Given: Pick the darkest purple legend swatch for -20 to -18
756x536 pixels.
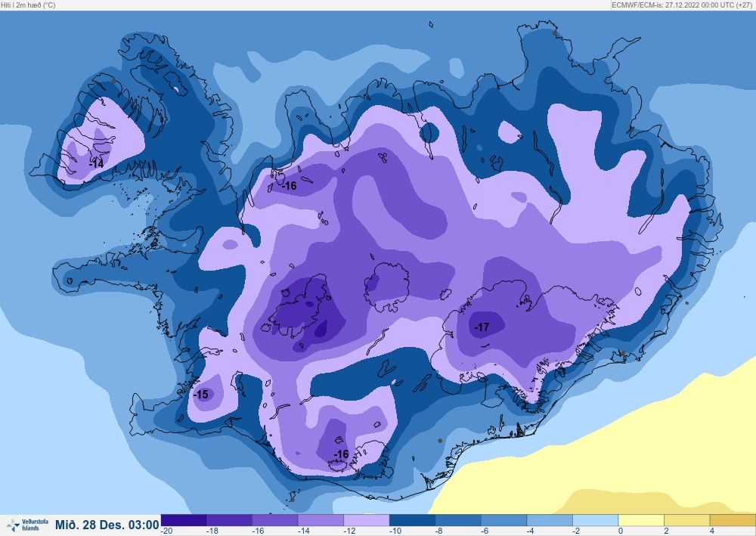Looking at the screenshot, I should coord(184,521).
